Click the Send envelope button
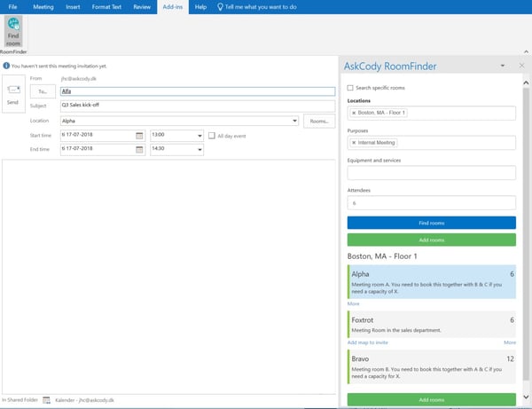The height and width of the screenshot is (409, 532). click(x=13, y=94)
